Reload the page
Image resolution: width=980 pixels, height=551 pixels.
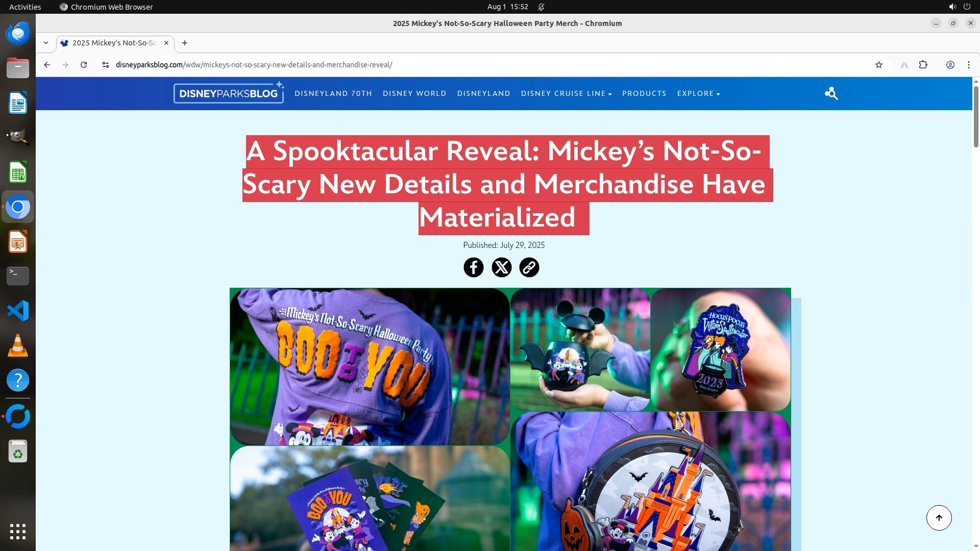(84, 65)
